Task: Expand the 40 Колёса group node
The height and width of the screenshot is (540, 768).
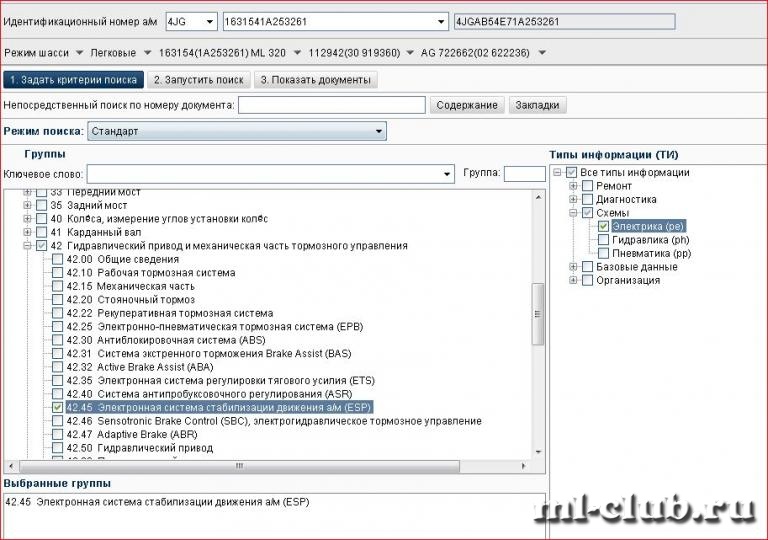Action: [x=26, y=219]
